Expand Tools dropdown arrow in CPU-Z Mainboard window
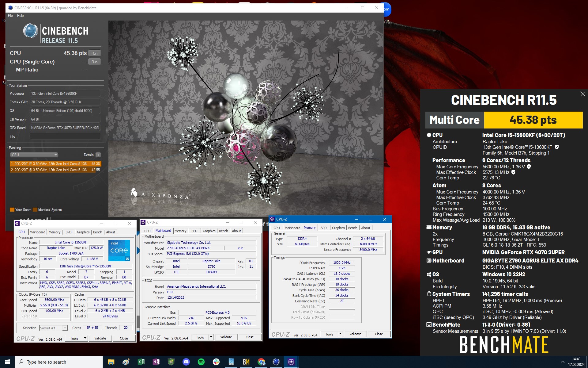 211,337
